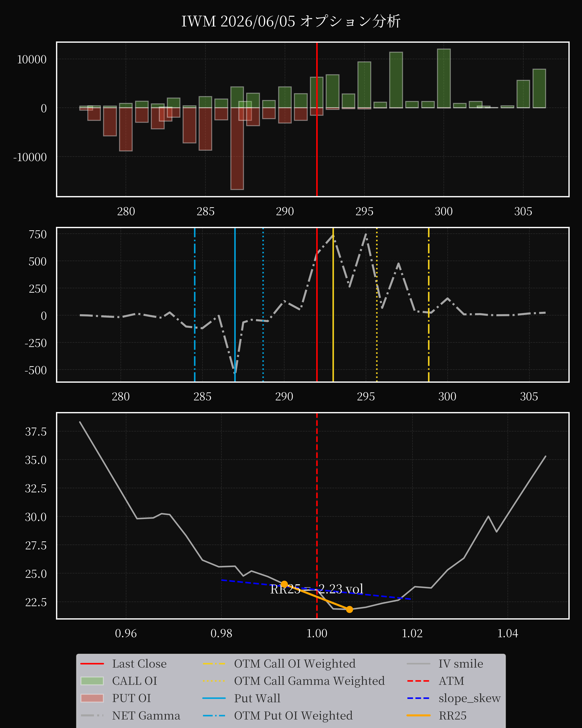Click the red Last Close line in OI chart

pos(317,119)
